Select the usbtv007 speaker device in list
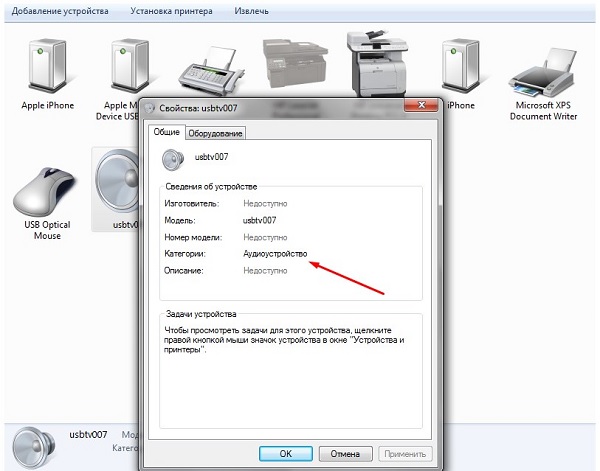The width and height of the screenshot is (600, 471). [117, 189]
